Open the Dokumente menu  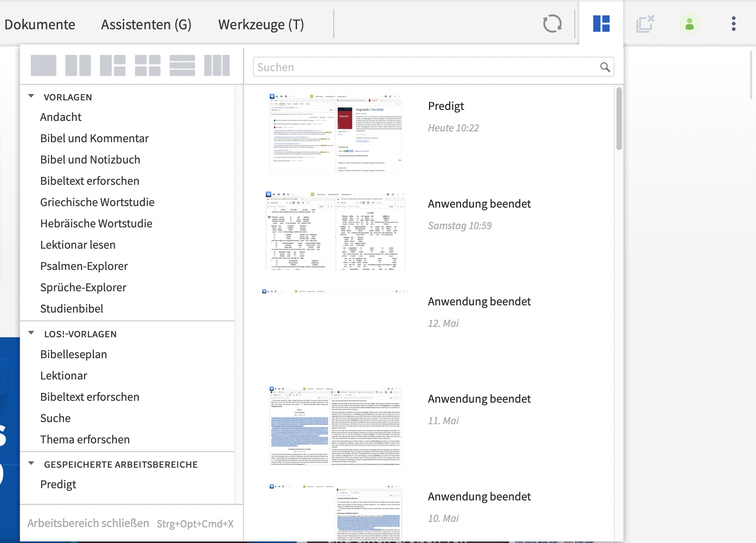point(40,24)
